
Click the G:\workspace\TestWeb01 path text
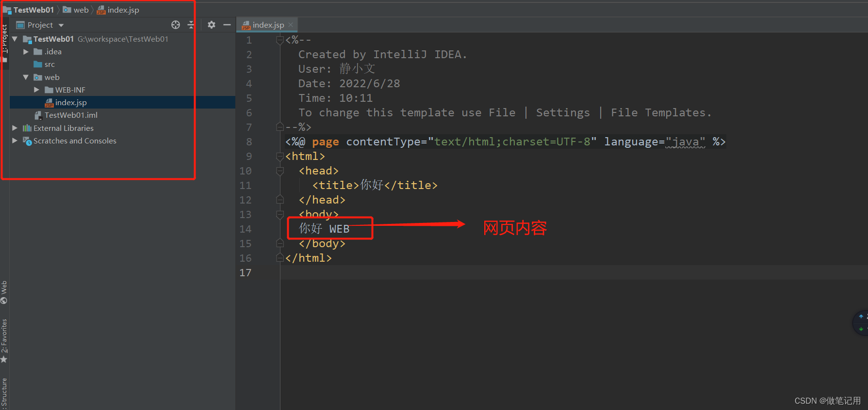[123, 39]
